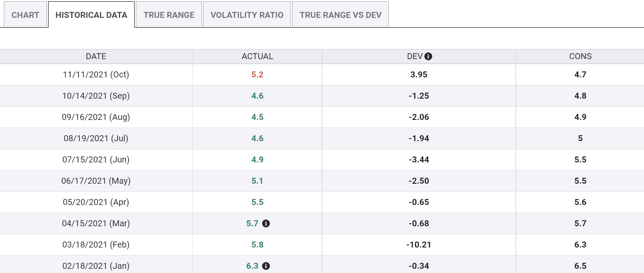Click the 3.95 deviation value
Screen dimensions: 644x273
coord(419,74)
